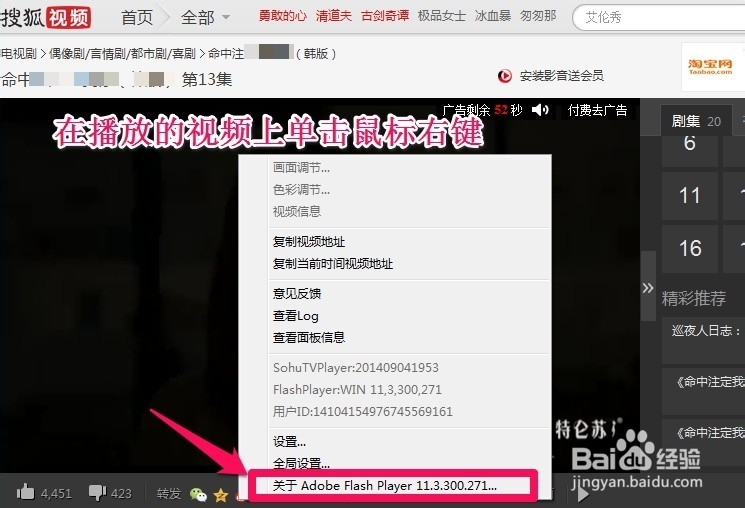Click the 423 dislike count
This screenshot has width=745, height=508.
tap(121, 494)
